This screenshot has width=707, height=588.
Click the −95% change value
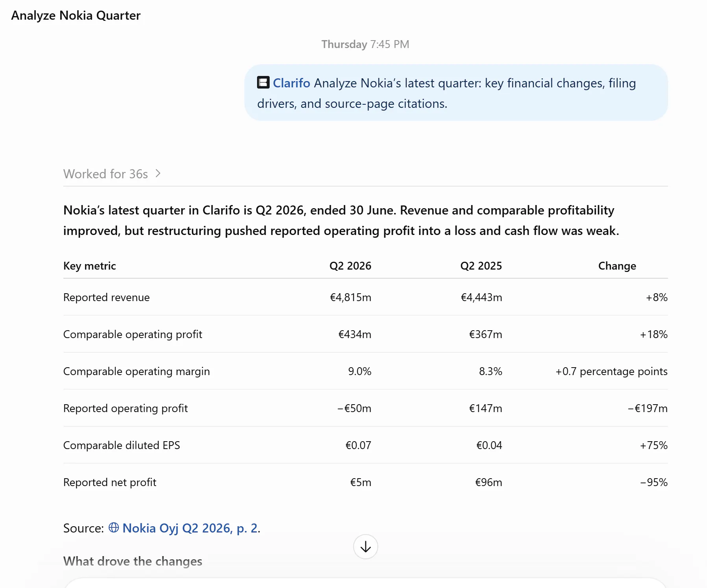point(653,482)
